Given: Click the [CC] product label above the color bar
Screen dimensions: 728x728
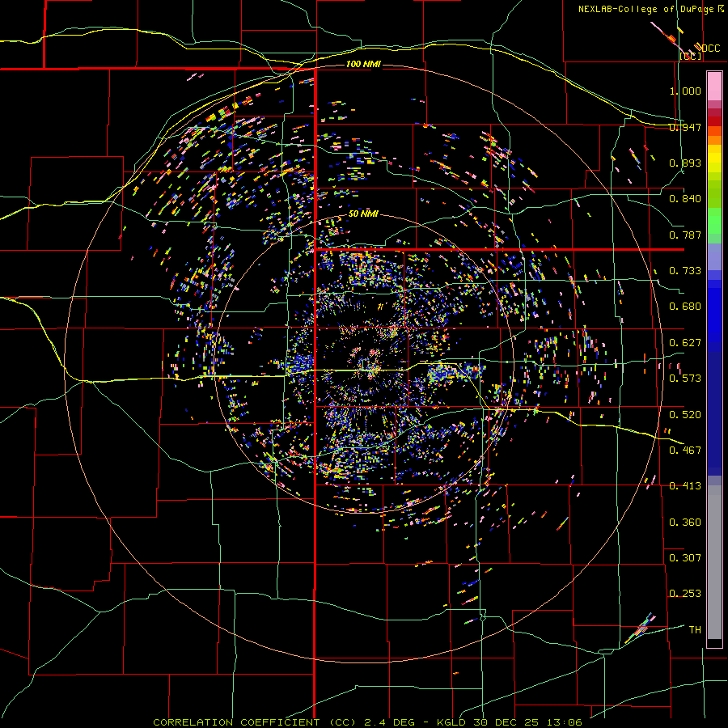Looking at the screenshot, I should pyautogui.click(x=691, y=56).
